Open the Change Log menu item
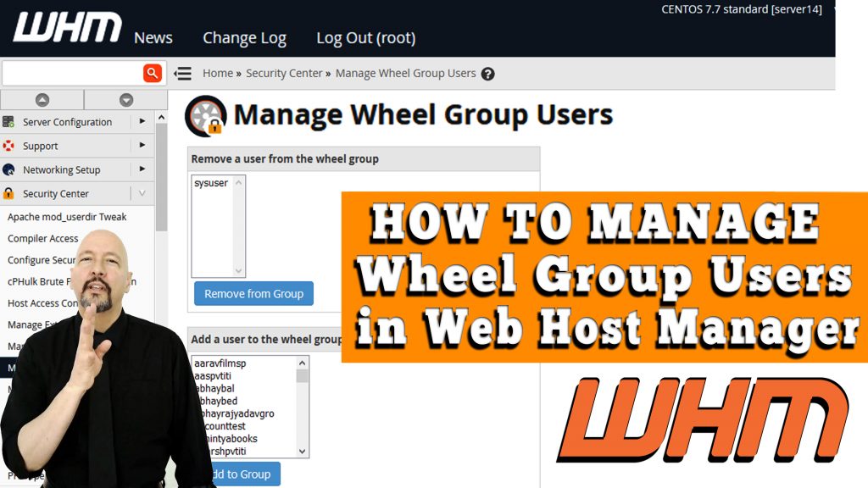This screenshot has width=868, height=488. point(244,38)
